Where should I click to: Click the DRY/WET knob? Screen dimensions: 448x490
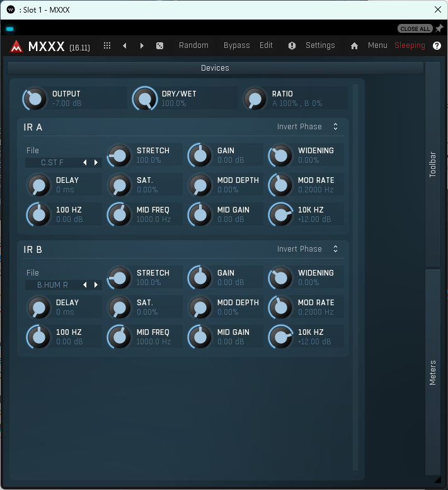click(144, 99)
